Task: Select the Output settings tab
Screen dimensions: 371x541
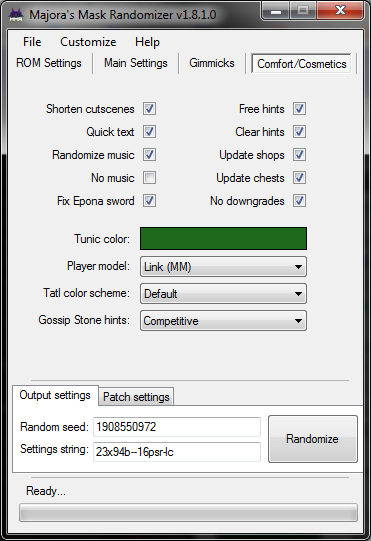Action: click(55, 395)
